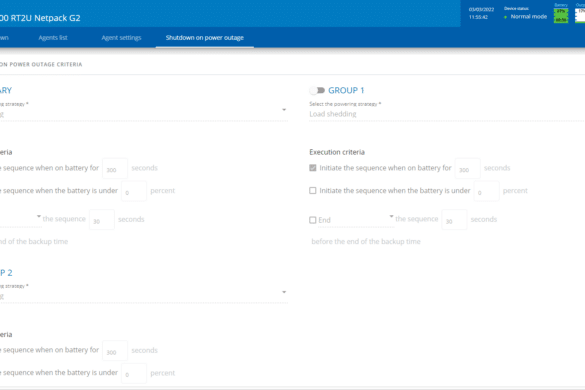
Task: Uncheck Group 1 initiate when on battery checkbox
Action: click(x=313, y=168)
